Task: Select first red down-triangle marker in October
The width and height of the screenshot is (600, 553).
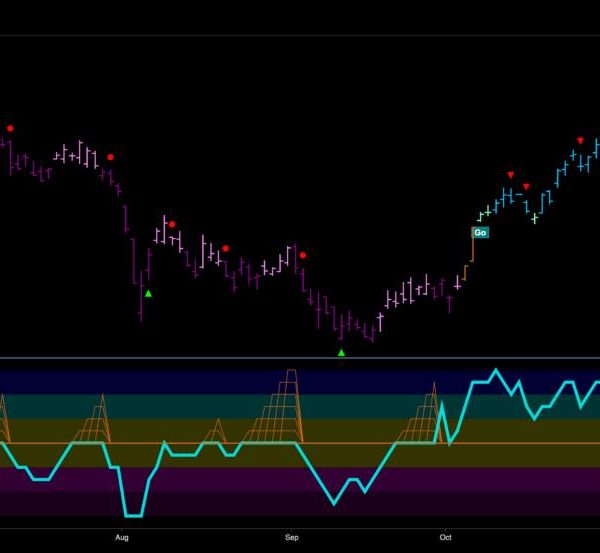Action: click(511, 175)
